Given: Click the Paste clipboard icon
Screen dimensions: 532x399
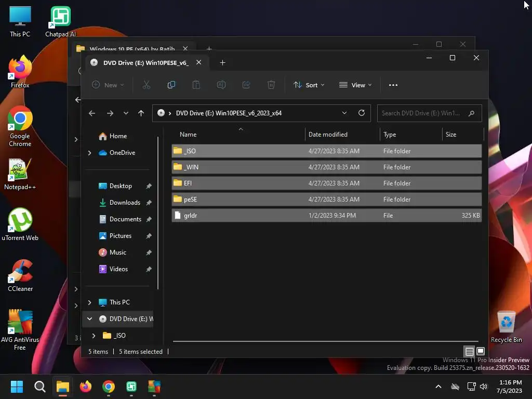Looking at the screenshot, I should [x=196, y=85].
